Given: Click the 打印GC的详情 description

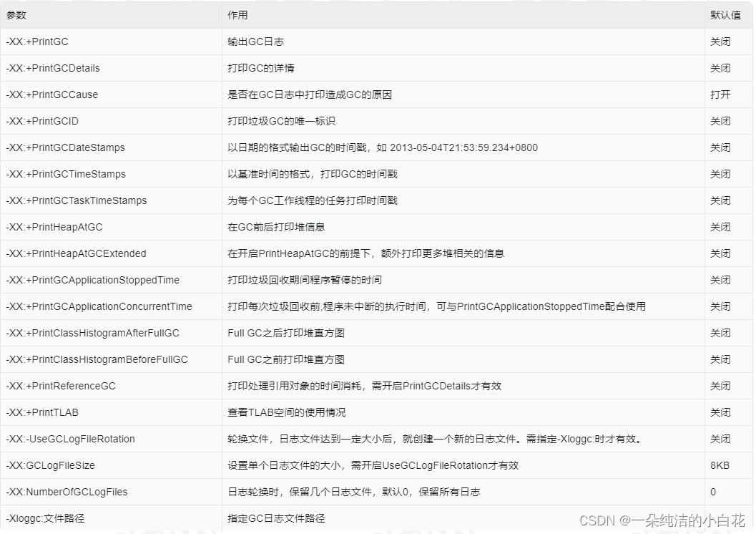Looking at the screenshot, I should (261, 68).
